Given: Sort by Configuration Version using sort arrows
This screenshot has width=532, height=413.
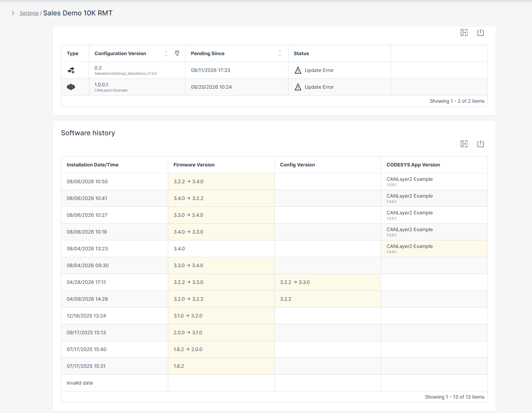Looking at the screenshot, I should pos(166,53).
